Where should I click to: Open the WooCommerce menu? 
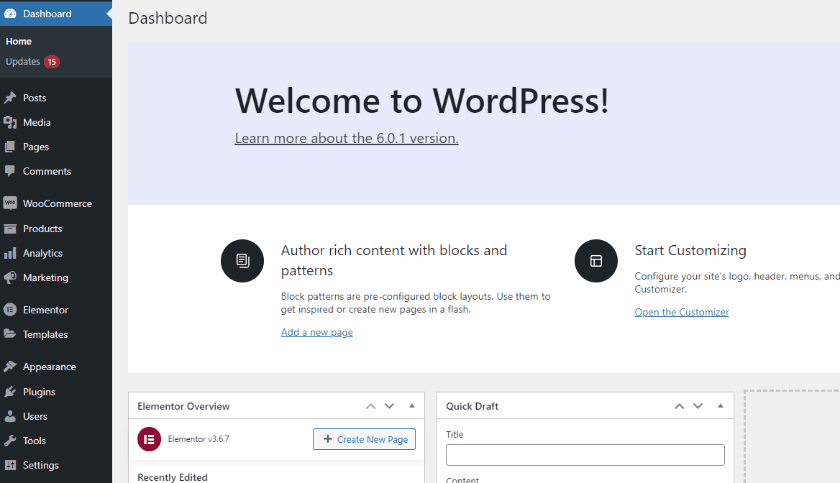(x=57, y=203)
